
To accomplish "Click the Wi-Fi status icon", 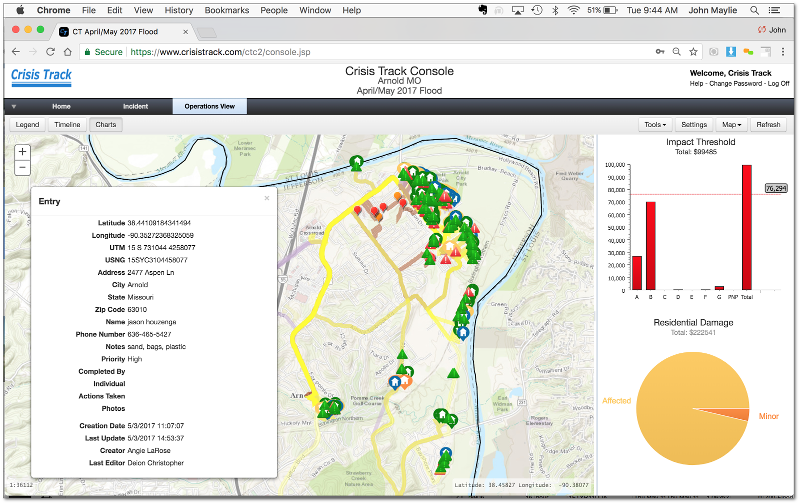I will (573, 10).
